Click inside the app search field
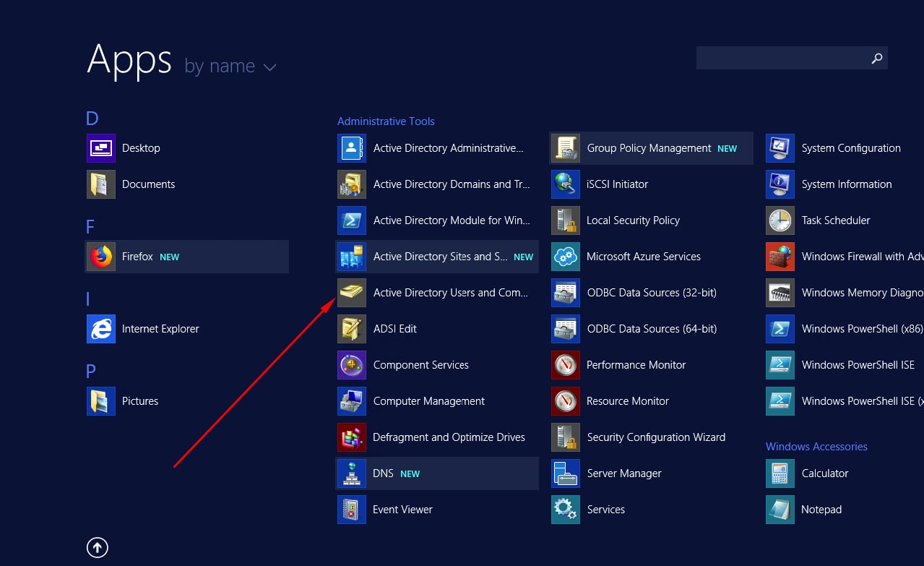The height and width of the screenshot is (566, 924). (780, 59)
